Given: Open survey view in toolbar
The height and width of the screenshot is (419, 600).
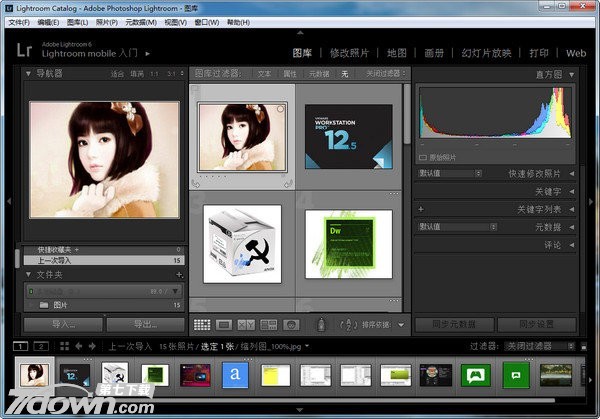Looking at the screenshot, I should (268, 324).
